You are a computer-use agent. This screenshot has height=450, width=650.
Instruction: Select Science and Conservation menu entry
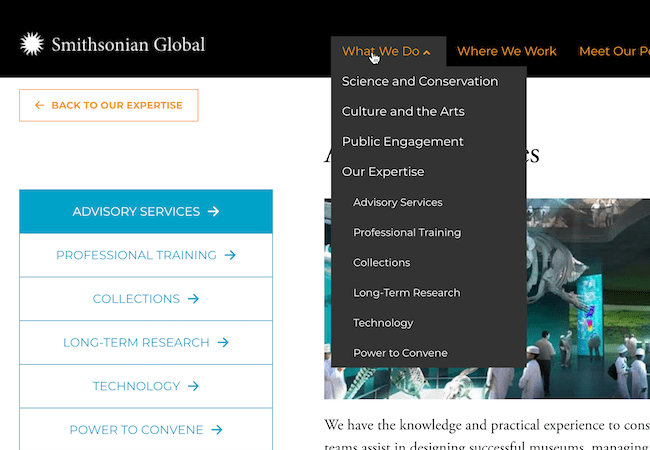coord(420,81)
